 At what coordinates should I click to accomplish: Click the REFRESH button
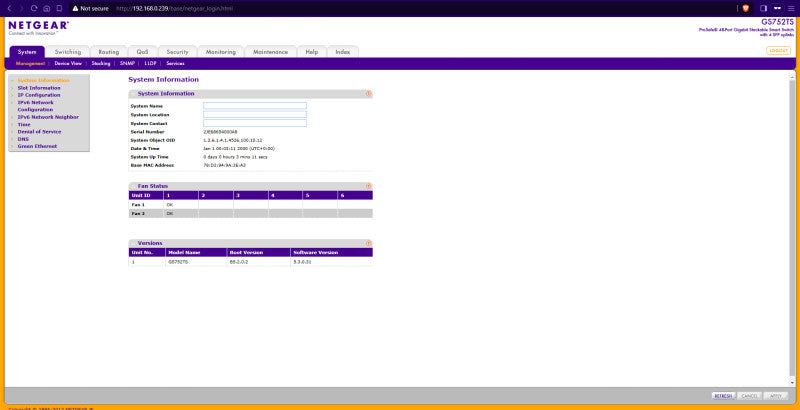click(723, 396)
